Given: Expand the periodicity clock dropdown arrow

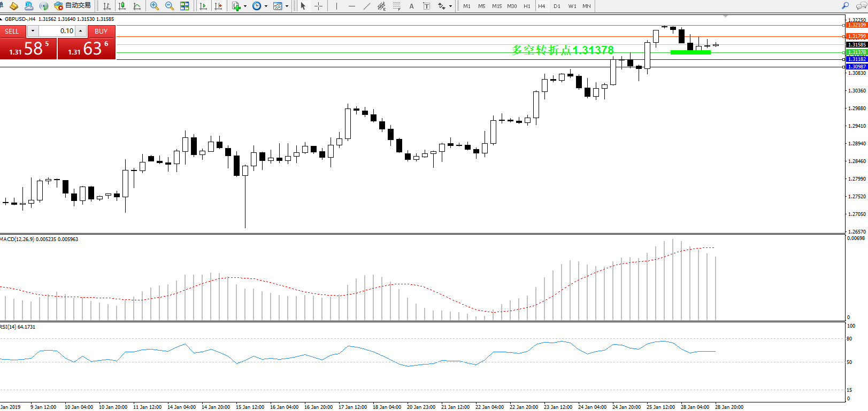Looking at the screenshot, I should coord(266,6).
